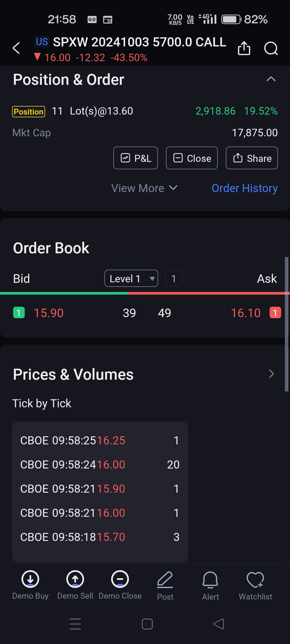Screen dimensions: 290x644
Task: Tap the Demo Buy icon
Action: [x=30, y=579]
